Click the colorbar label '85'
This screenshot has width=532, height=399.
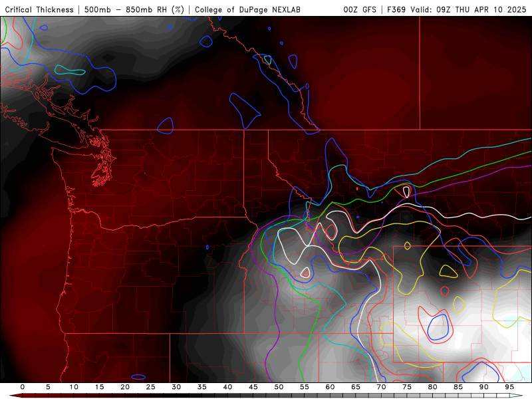click(458, 387)
